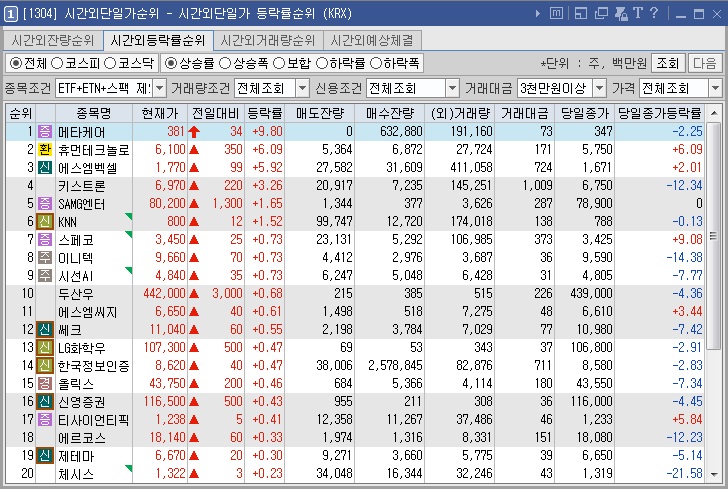This screenshot has height=489, width=728.
Task: Click the window layout icon in title bar
Action: tap(580, 13)
